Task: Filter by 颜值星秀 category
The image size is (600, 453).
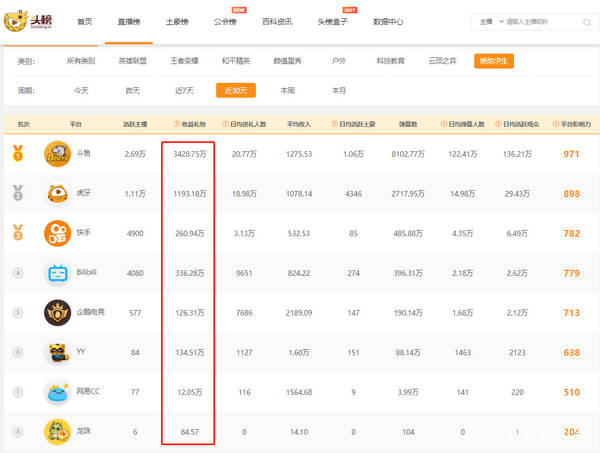Action: [287, 61]
